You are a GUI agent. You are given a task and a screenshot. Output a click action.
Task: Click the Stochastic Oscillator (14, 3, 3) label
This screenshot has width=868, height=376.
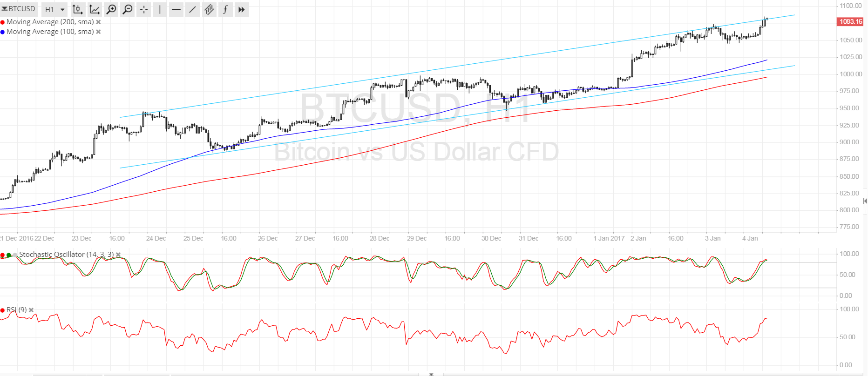pos(67,255)
